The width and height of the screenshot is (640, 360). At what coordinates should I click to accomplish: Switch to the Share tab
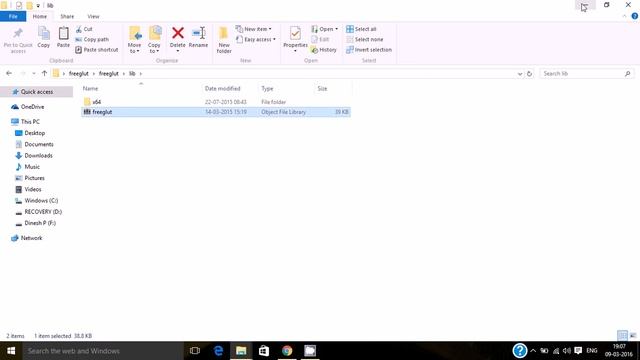tap(67, 16)
